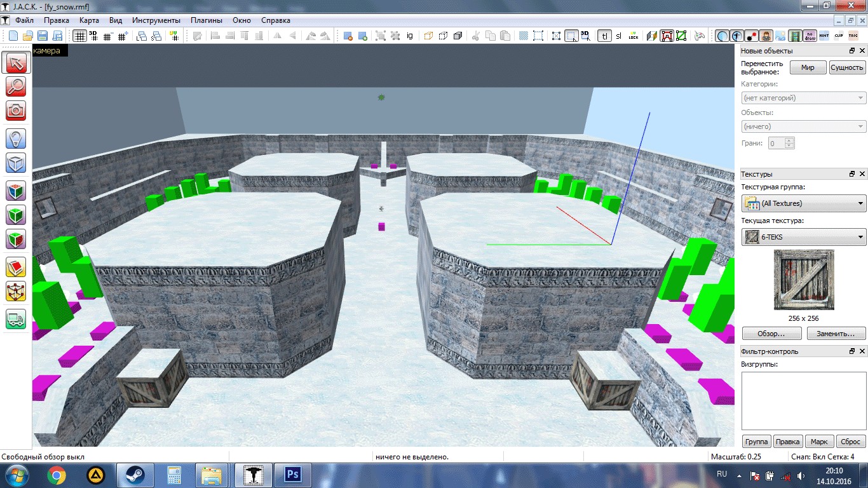Select the Entity tool (light bulb)
The height and width of the screenshot is (488, 868).
point(15,138)
